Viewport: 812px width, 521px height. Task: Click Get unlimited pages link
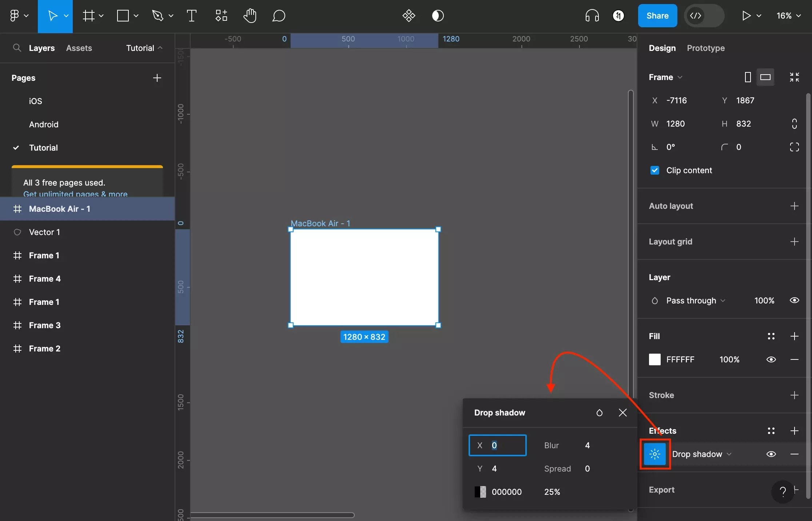(75, 194)
